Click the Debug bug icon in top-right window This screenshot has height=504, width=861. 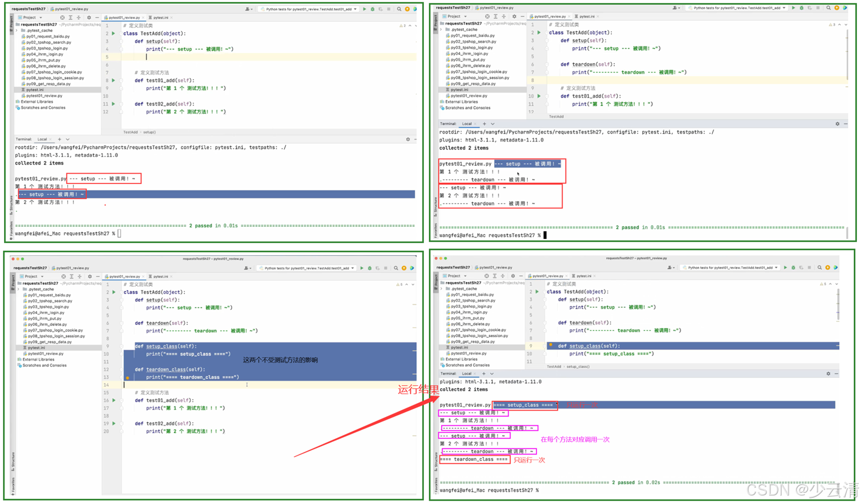coord(801,8)
